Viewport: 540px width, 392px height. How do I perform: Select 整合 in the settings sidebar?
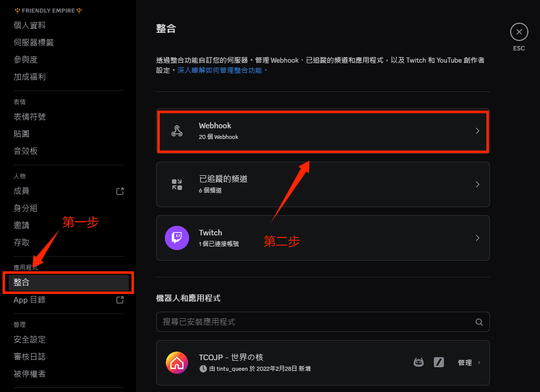pos(68,282)
